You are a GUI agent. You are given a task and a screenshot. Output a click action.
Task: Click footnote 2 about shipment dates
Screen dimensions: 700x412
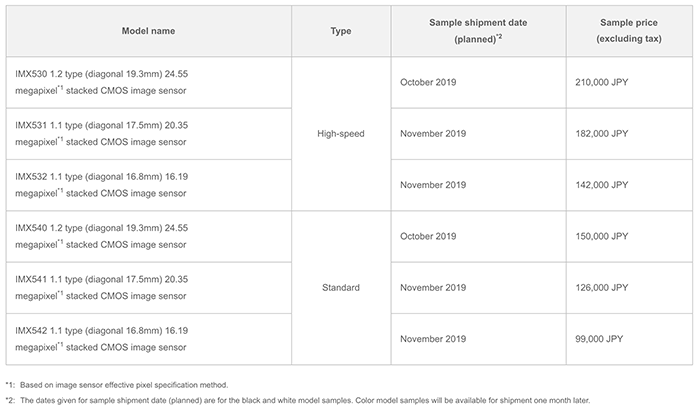(298, 400)
